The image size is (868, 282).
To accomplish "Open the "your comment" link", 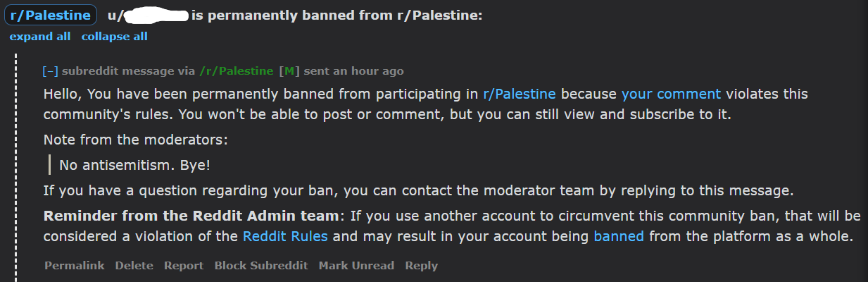I will click(x=671, y=94).
